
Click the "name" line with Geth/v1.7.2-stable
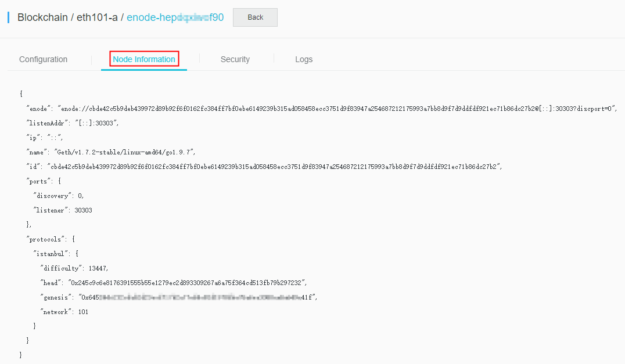click(x=111, y=152)
